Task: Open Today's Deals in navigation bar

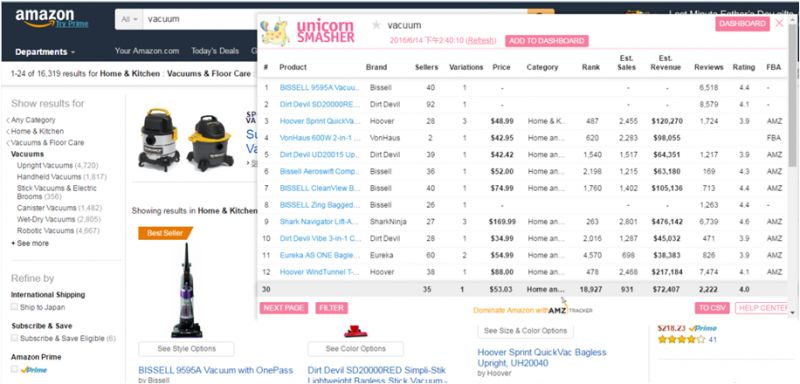Action: [215, 51]
